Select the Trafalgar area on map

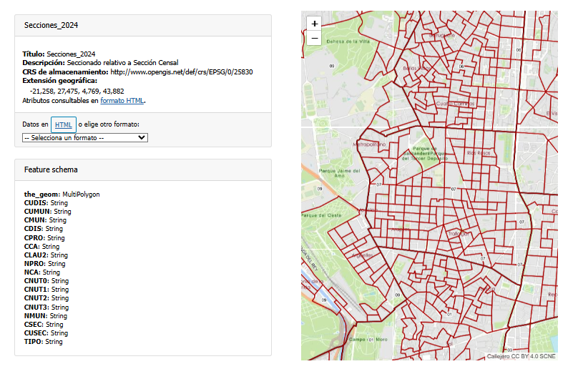coord(457,233)
